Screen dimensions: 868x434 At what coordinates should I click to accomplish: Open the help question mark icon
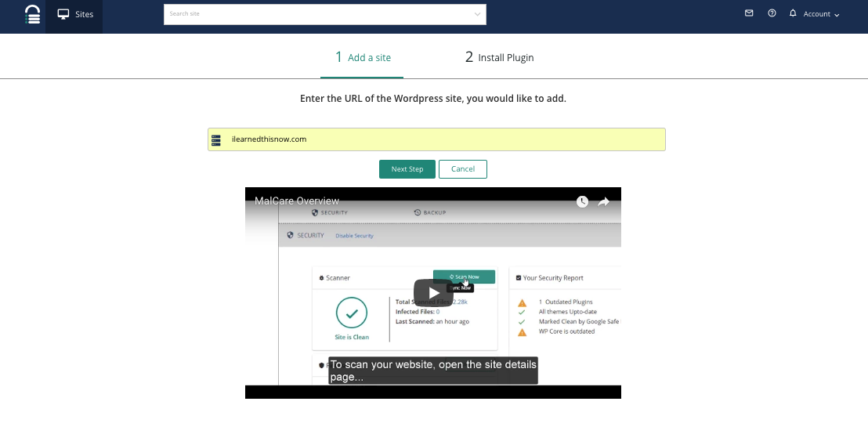(772, 13)
